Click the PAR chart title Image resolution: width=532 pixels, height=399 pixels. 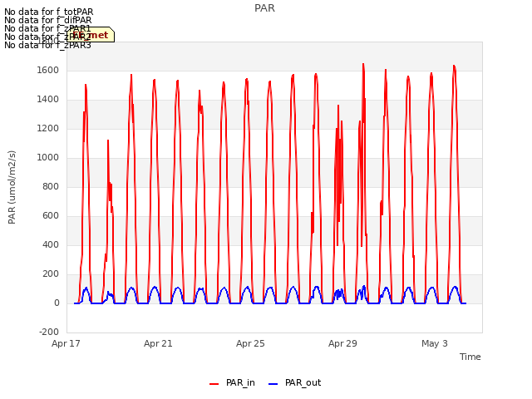tap(264, 8)
